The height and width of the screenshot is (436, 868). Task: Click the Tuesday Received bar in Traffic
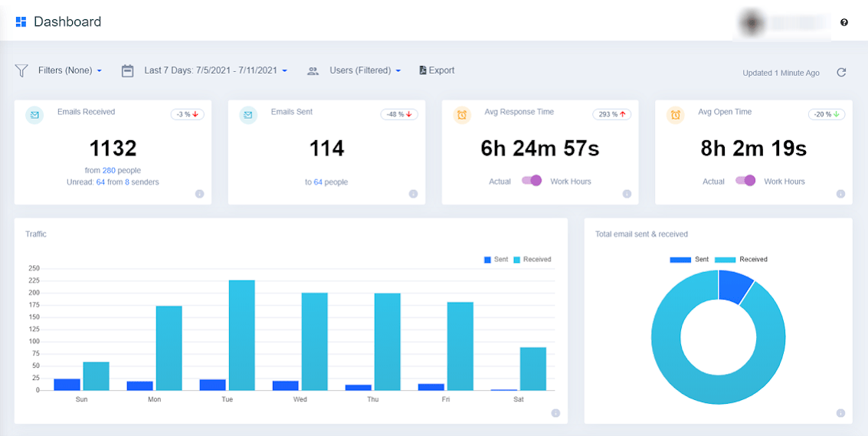coord(242,335)
